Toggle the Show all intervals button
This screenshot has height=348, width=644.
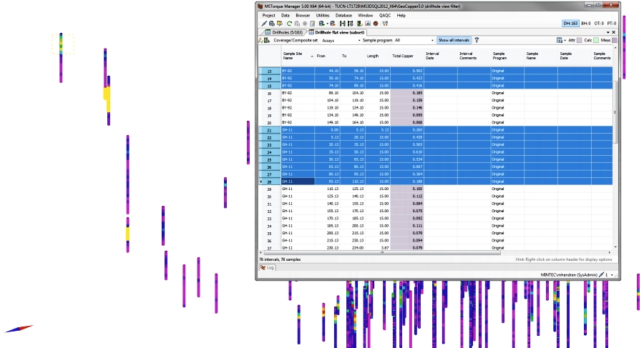454,41
